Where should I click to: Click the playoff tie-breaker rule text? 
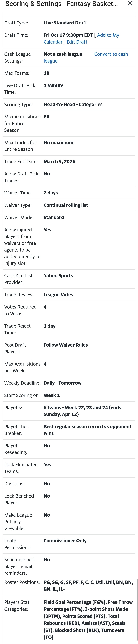pos(87,430)
